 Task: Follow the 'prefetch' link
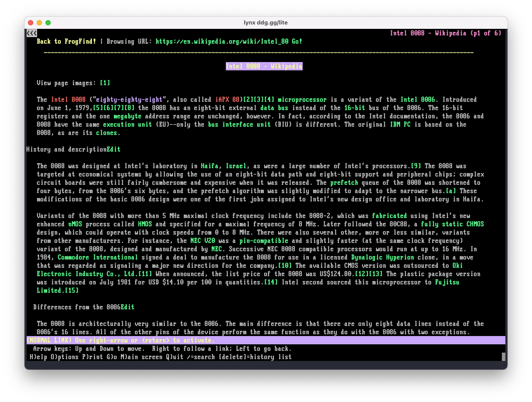click(x=344, y=183)
